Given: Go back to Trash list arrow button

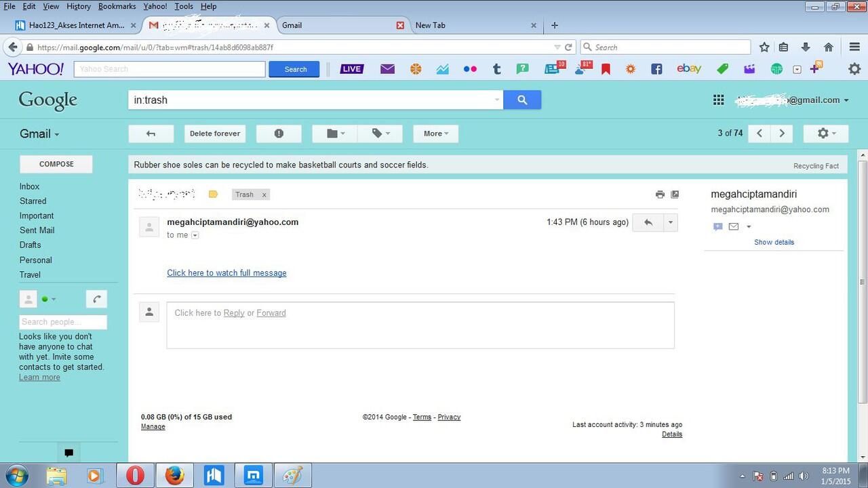Looking at the screenshot, I should [151, 134].
